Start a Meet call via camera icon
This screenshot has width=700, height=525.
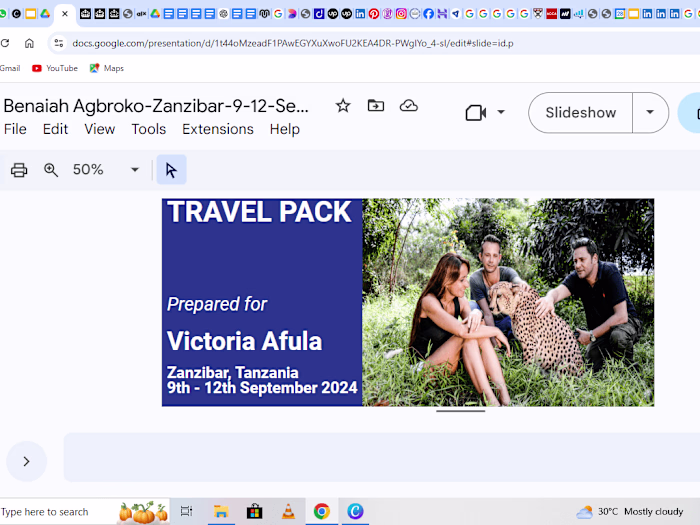(x=476, y=112)
